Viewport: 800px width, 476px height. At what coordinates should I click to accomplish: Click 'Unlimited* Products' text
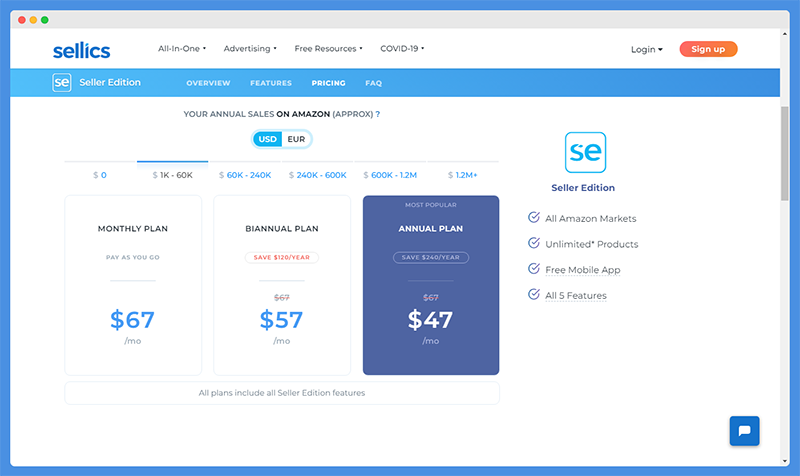591,244
